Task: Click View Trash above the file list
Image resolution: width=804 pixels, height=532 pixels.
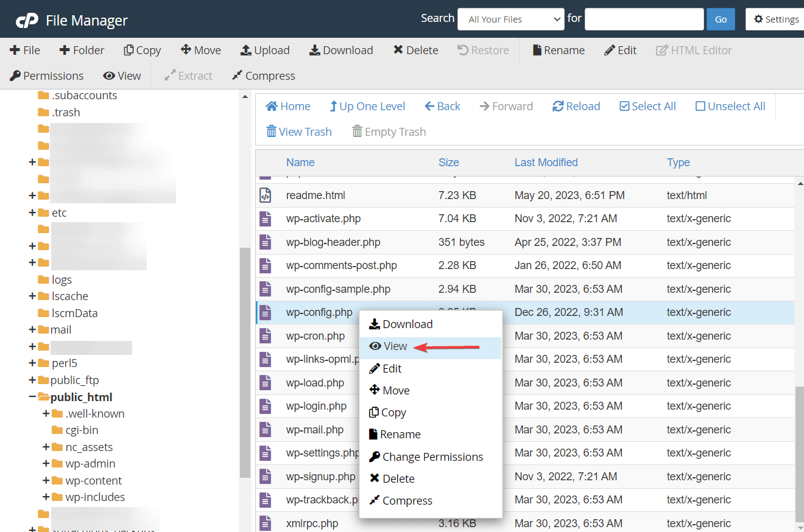Action: (x=298, y=131)
